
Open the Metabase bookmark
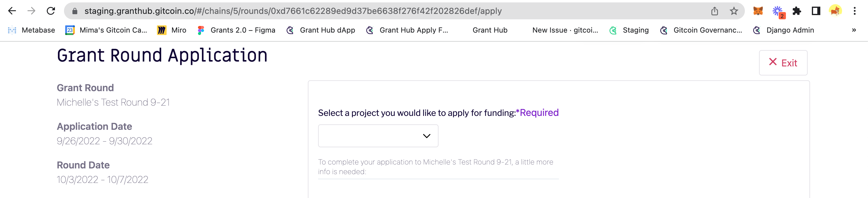31,30
